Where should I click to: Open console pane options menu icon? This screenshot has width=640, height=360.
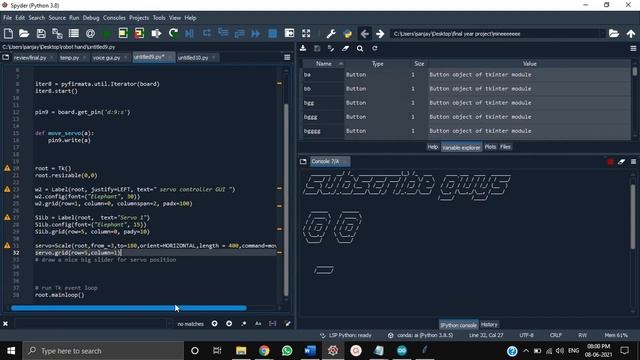click(633, 162)
